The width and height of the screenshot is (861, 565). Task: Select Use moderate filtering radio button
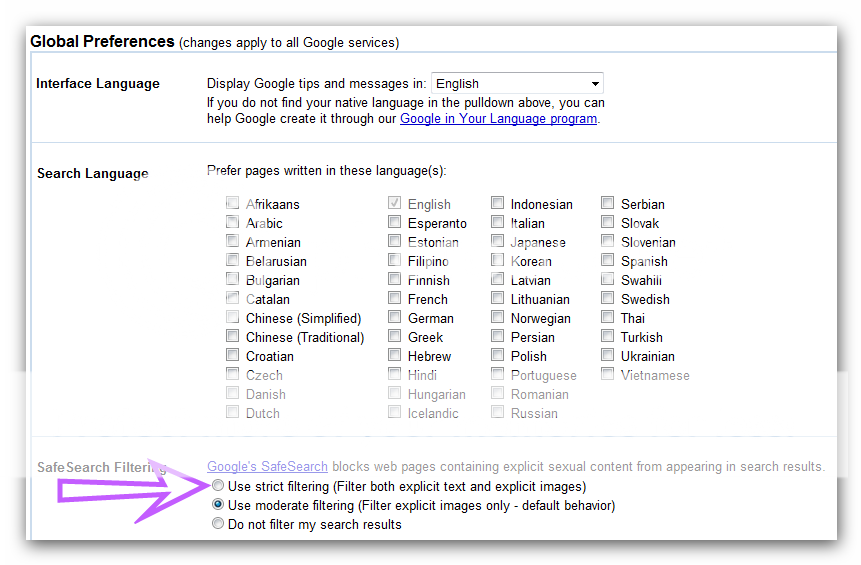[218, 506]
